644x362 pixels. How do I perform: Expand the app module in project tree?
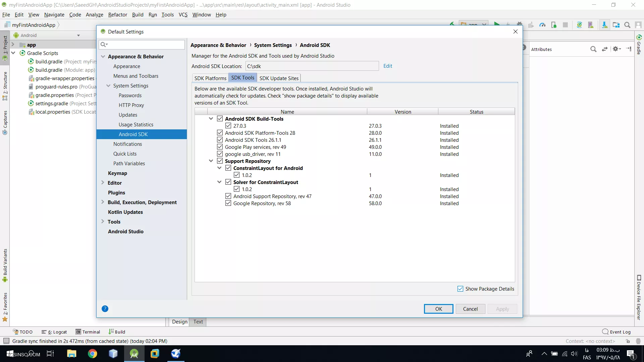13,44
